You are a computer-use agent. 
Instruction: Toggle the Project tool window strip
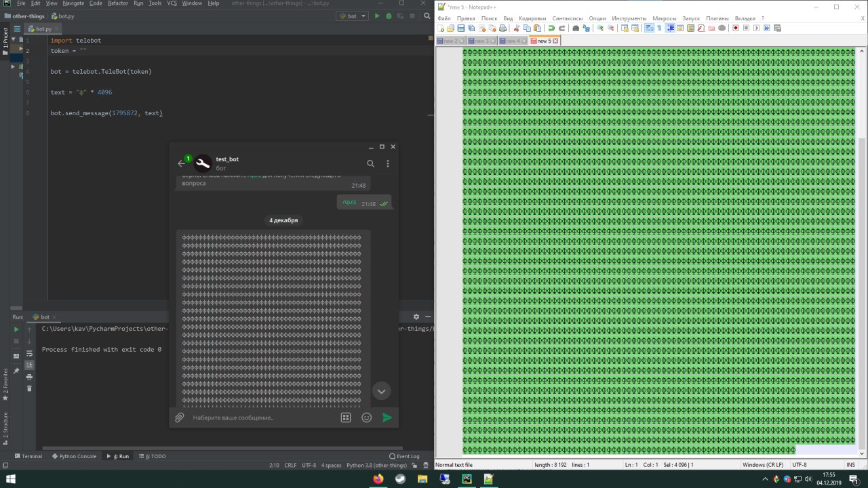pos(5,41)
